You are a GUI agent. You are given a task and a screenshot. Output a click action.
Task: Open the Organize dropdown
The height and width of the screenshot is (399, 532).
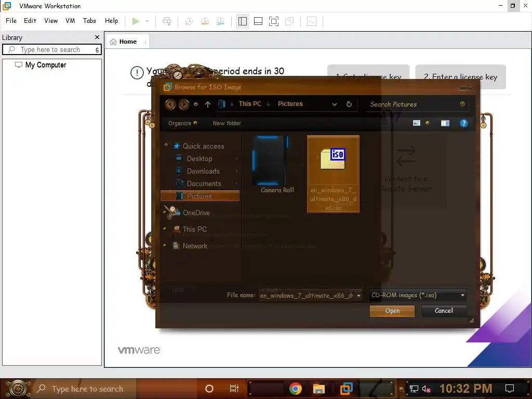182,123
